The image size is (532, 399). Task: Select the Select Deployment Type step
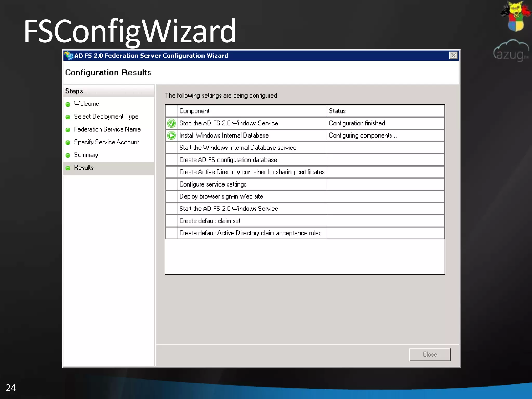click(x=106, y=117)
